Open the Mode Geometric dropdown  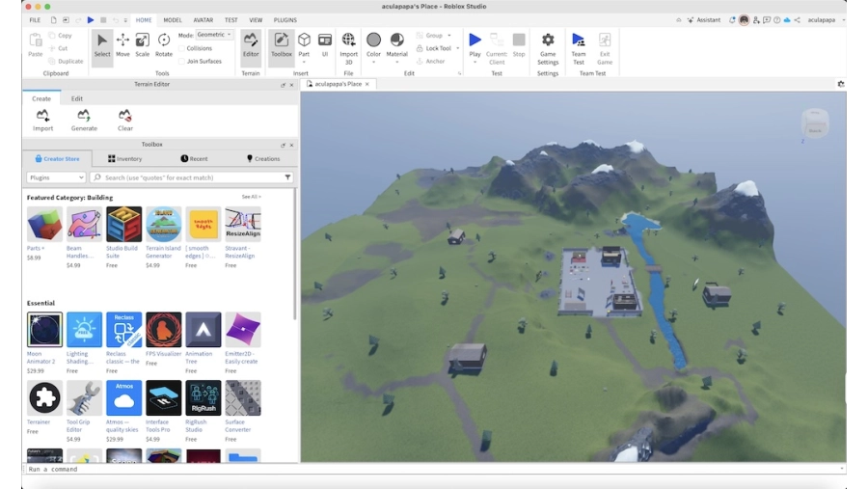[x=214, y=35]
